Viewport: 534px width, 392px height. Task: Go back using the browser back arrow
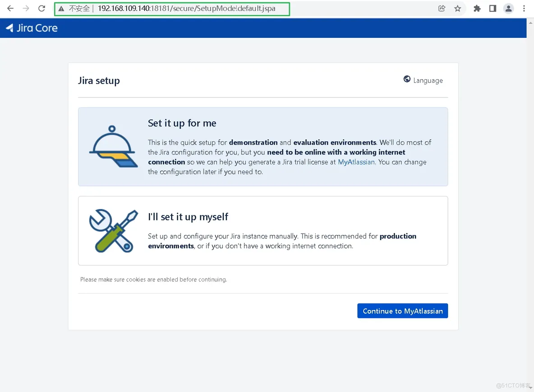[10, 9]
